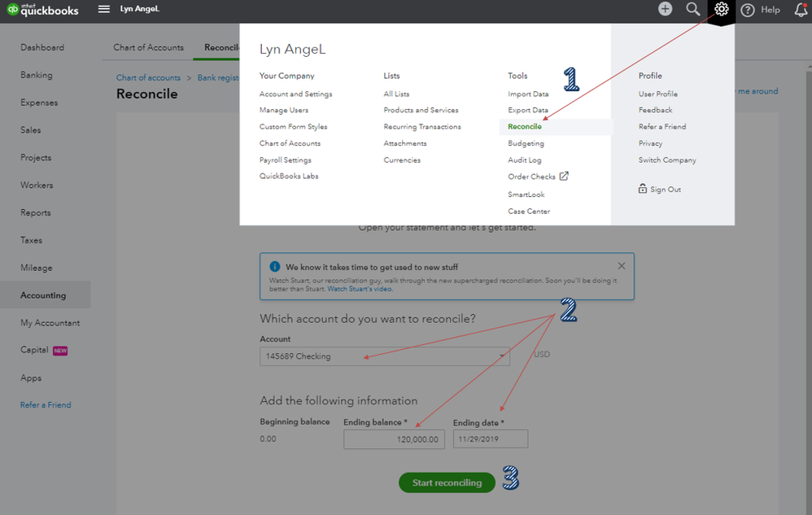Open Currencies list
The width and height of the screenshot is (812, 515).
click(402, 160)
